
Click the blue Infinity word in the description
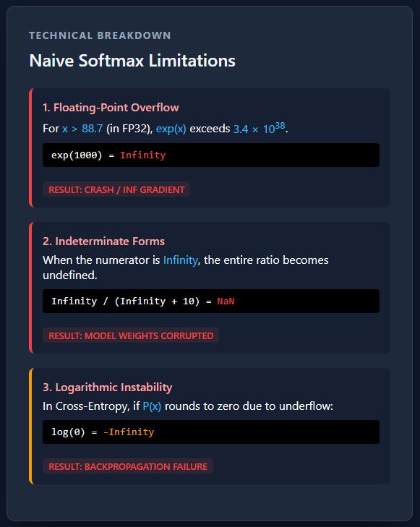[x=181, y=260]
